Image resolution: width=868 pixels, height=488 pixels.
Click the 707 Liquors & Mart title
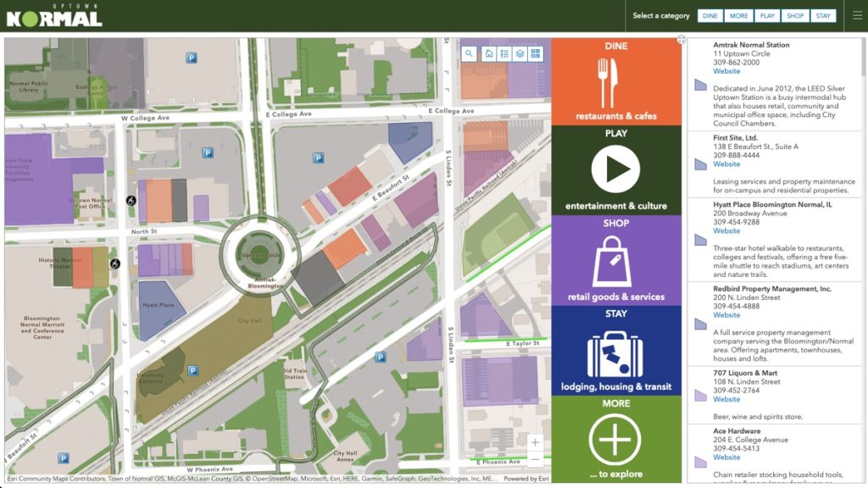point(745,373)
